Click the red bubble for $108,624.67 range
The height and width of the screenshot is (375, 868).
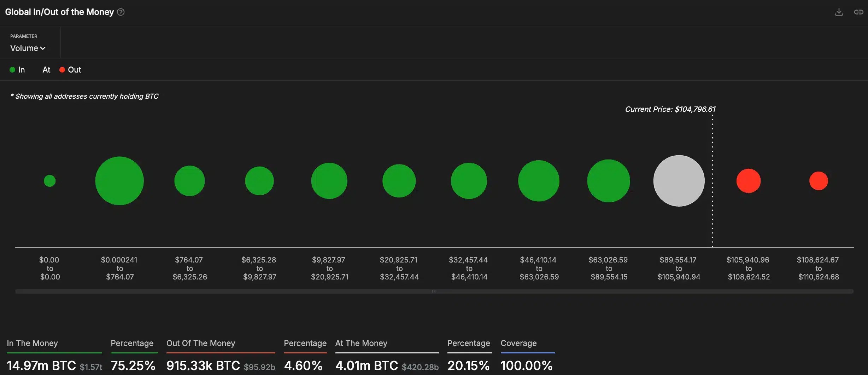coord(819,181)
